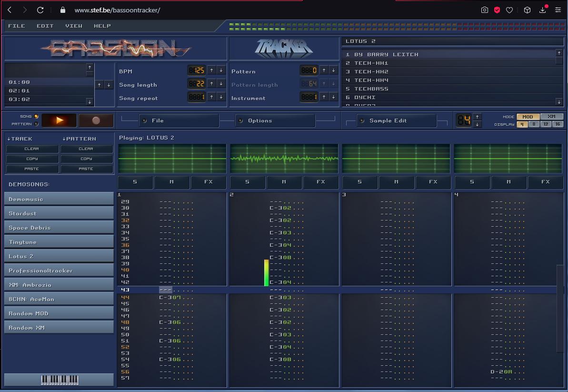Increase BPM with the up arrow
This screenshot has height=392, width=568.
click(211, 70)
